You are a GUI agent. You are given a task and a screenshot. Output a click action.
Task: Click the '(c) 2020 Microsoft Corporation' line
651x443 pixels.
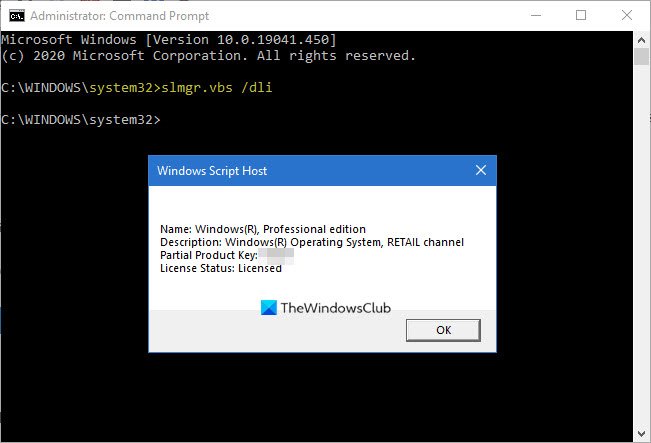[x=208, y=56]
